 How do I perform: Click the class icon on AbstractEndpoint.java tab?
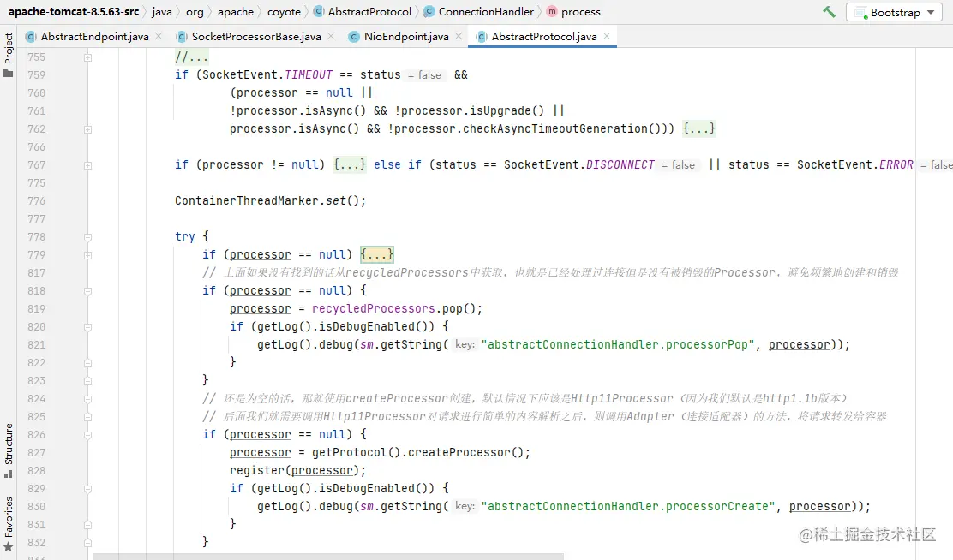[28, 37]
